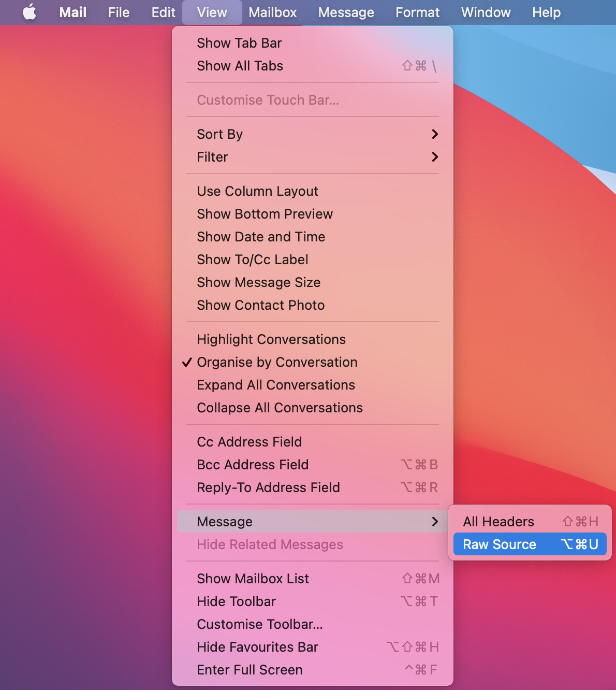The height and width of the screenshot is (690, 616).
Task: Enable Show Message Size
Action: click(313, 282)
